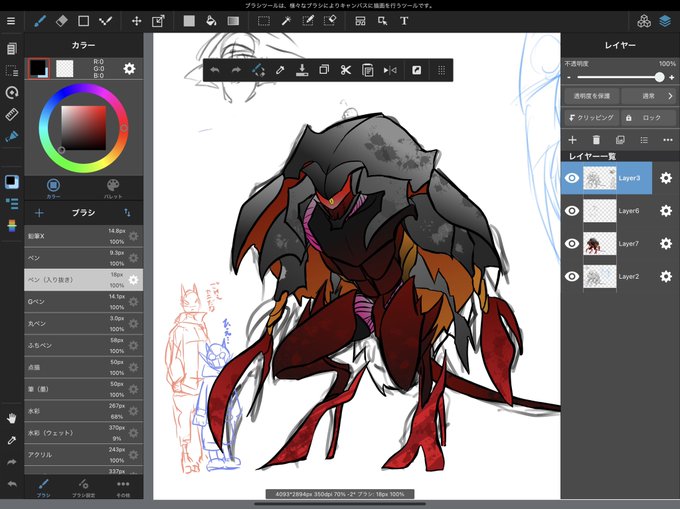Click the scissors cut icon

pyautogui.click(x=346, y=70)
